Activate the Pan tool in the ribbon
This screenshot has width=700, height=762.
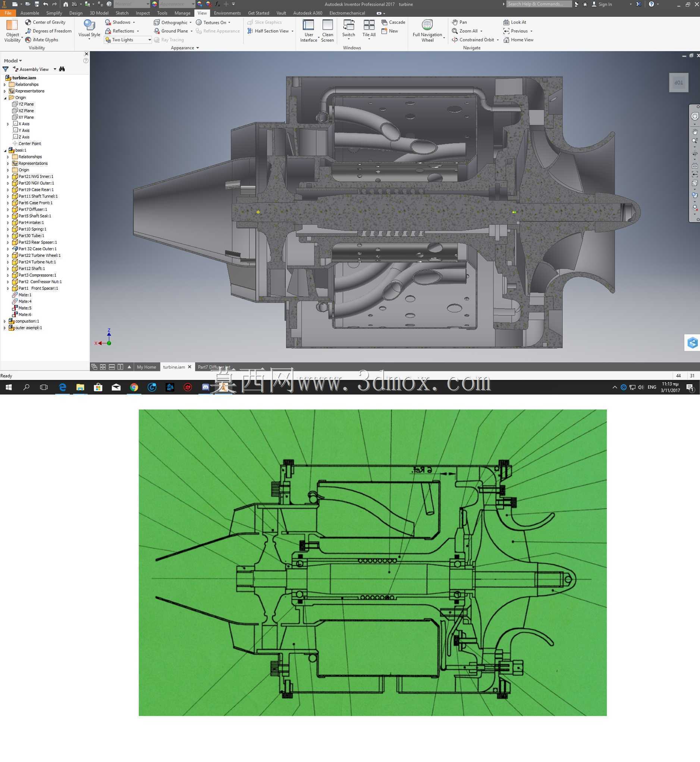(x=459, y=22)
